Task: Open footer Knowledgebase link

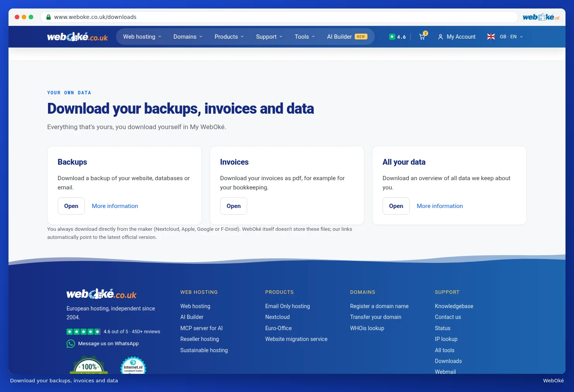Action: (x=454, y=306)
